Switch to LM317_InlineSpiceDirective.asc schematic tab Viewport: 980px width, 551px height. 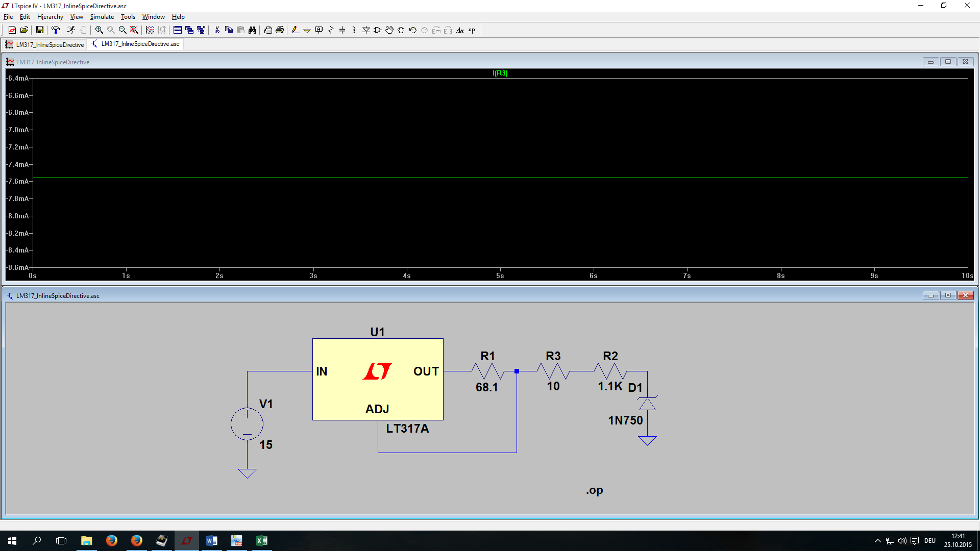(x=135, y=44)
